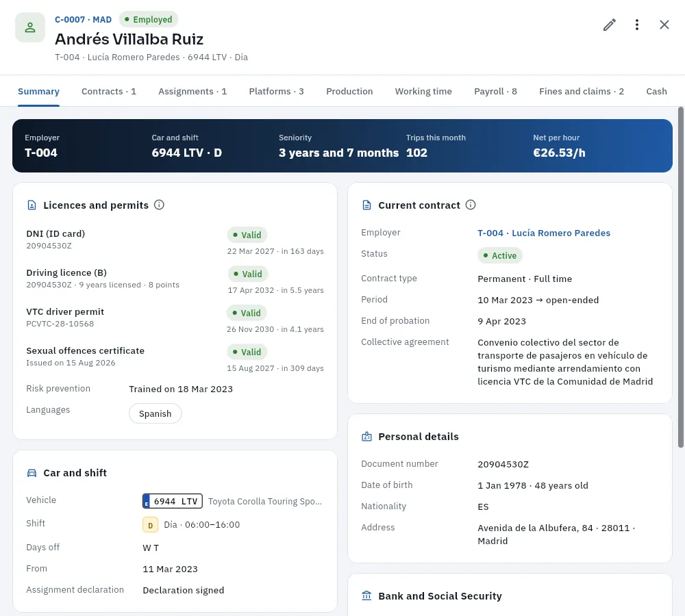Click the C-0007 · MAD driver code
The width and height of the screenshot is (685, 616).
coord(83,20)
